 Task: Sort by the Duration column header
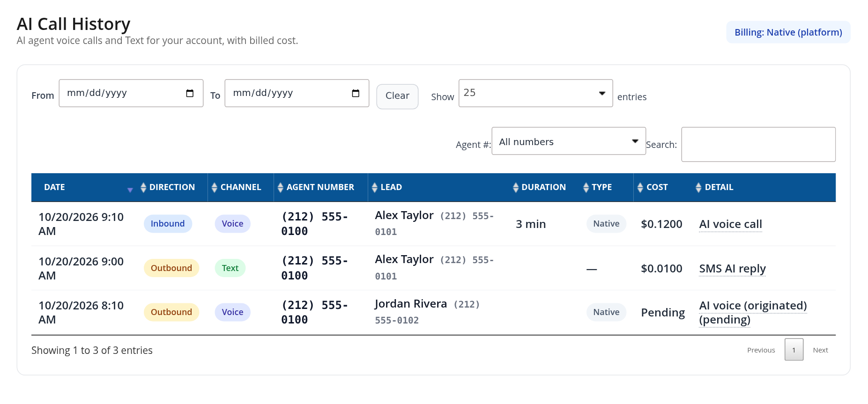pos(543,187)
